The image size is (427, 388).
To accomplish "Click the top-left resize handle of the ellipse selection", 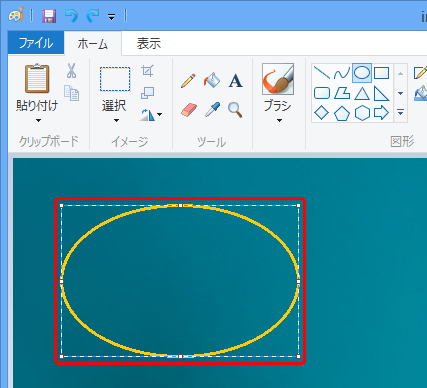I will pyautogui.click(x=61, y=206).
